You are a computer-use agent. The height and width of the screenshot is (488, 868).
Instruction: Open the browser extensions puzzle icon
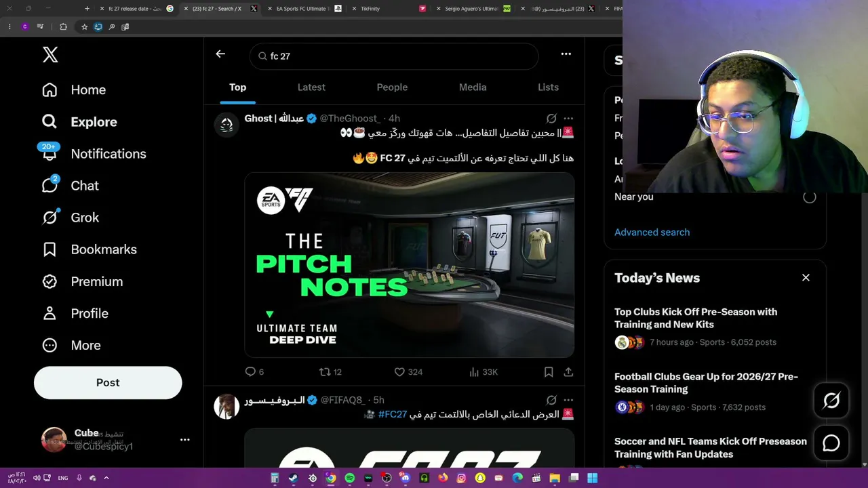63,26
